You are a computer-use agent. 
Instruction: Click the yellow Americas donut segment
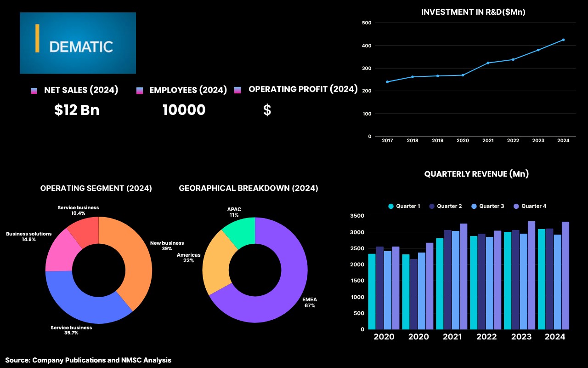pos(218,262)
